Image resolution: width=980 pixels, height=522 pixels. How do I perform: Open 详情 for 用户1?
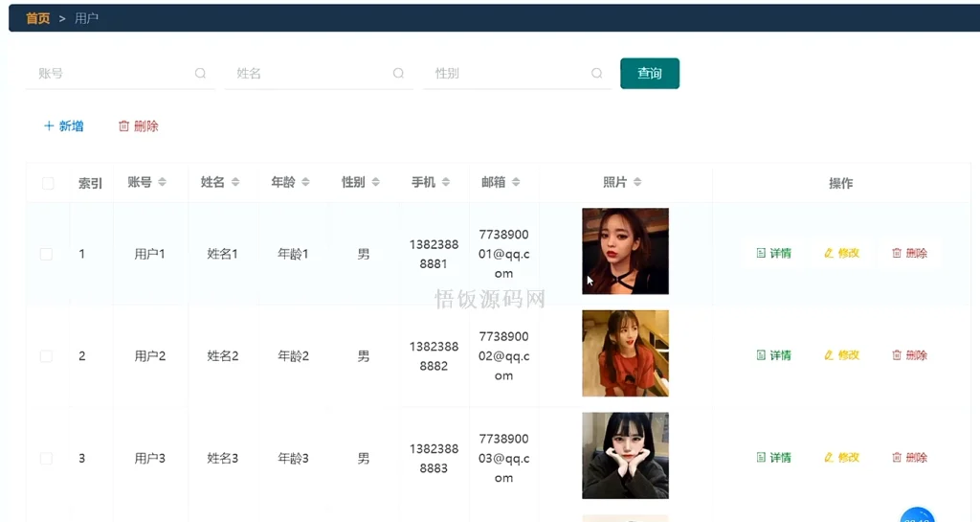click(x=773, y=253)
